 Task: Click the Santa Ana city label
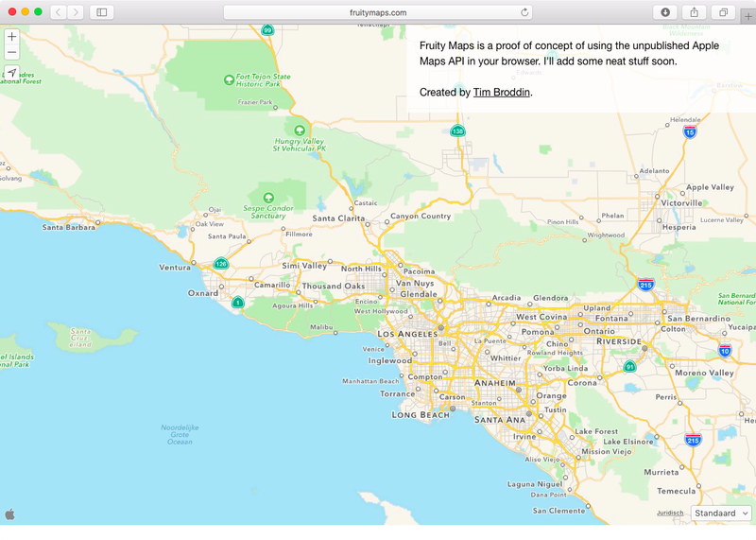coord(500,419)
